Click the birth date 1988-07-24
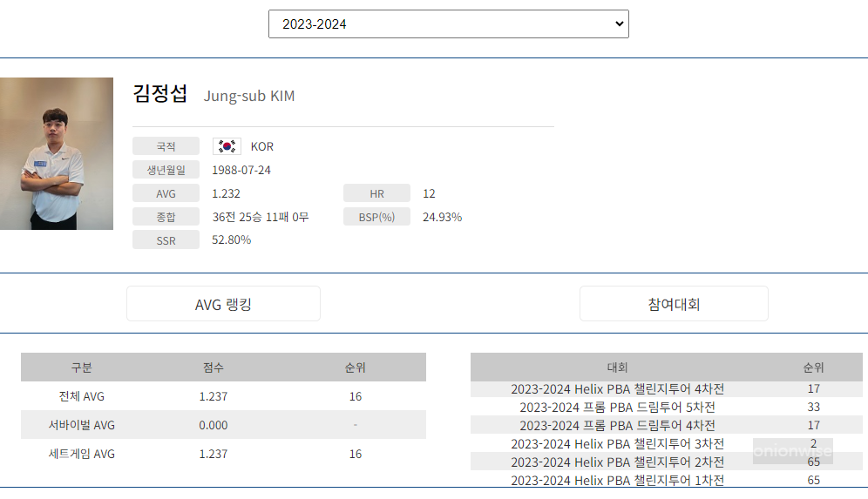 [241, 171]
